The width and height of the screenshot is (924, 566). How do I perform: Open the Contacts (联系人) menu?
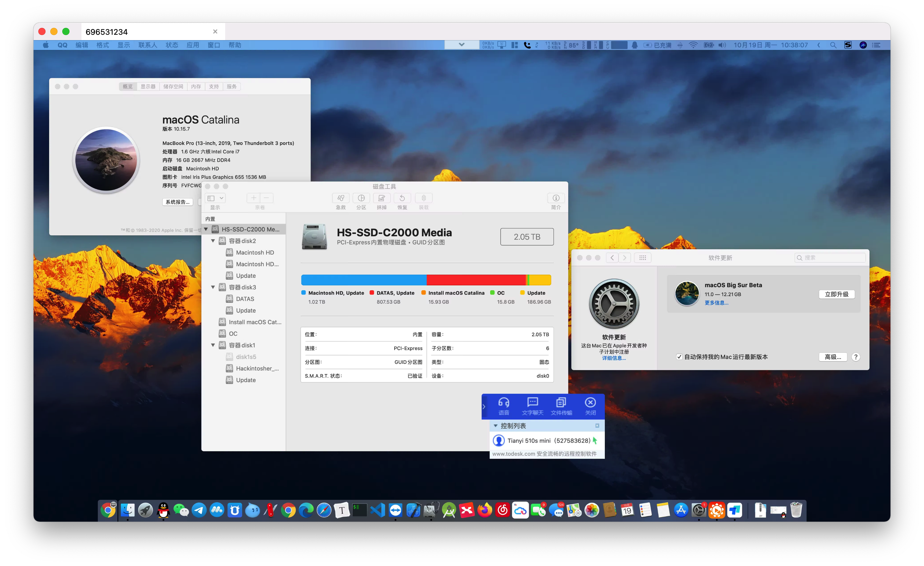148,45
